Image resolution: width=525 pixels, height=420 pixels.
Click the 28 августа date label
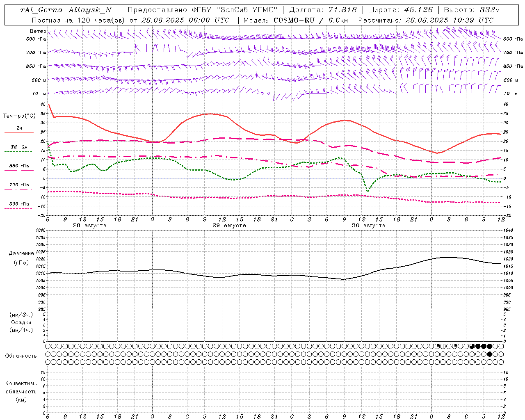click(x=90, y=226)
